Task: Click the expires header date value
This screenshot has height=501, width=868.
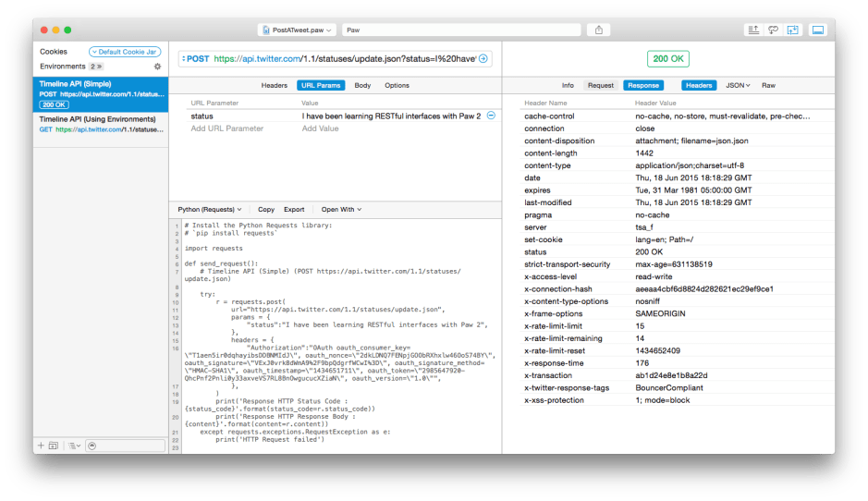Action: (x=693, y=190)
